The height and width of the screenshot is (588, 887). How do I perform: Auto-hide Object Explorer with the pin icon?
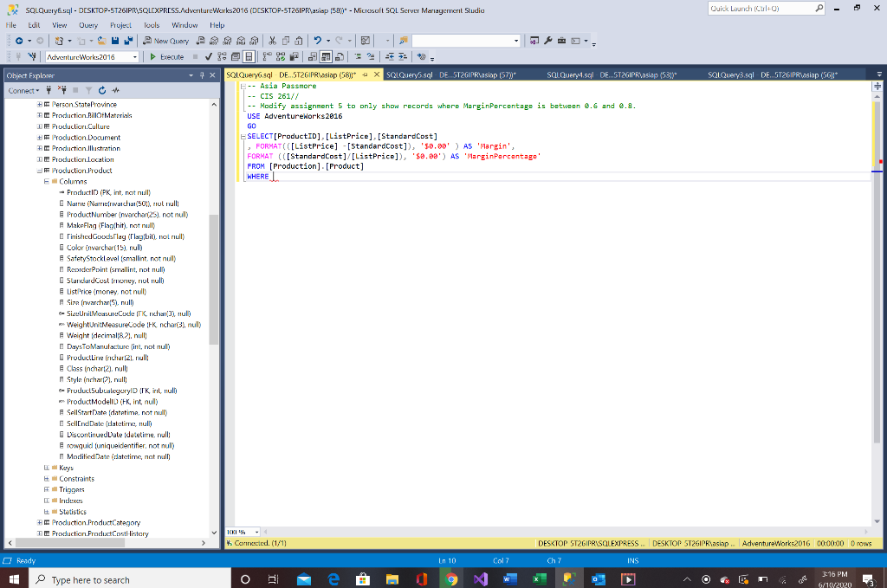[x=200, y=74]
